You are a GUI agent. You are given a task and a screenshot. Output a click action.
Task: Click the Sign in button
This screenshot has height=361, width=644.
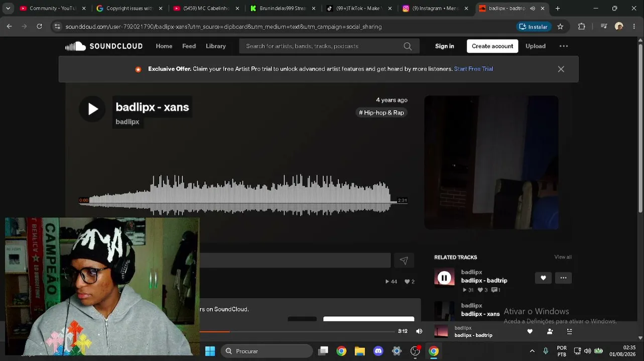pos(445,46)
